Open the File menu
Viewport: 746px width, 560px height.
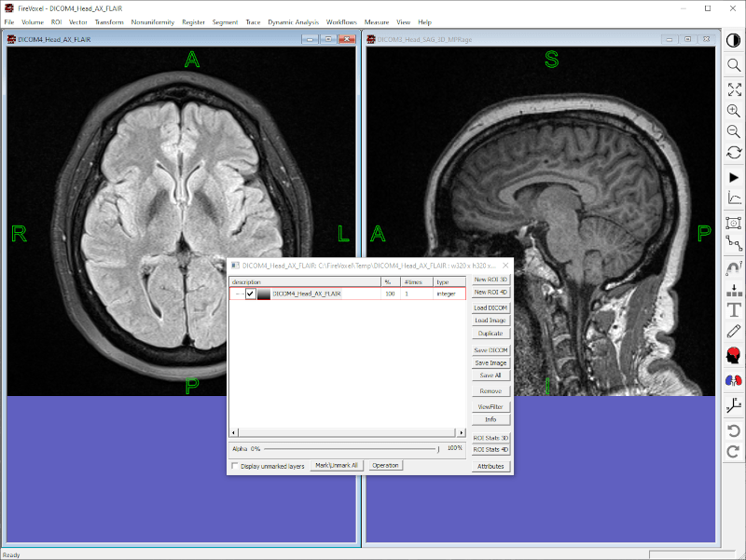9,21
